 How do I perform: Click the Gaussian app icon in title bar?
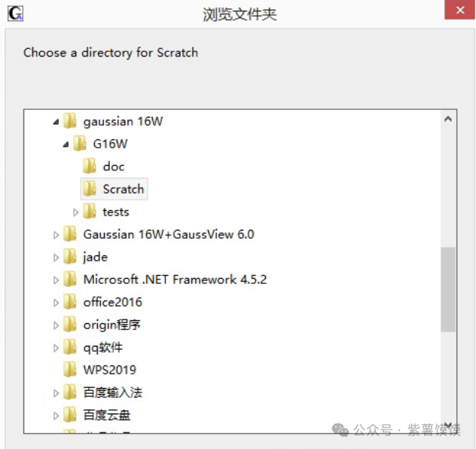(15, 13)
